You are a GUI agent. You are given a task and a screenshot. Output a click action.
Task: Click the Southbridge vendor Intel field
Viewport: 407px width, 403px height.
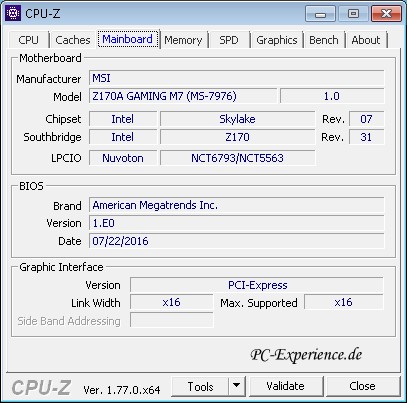(x=123, y=137)
